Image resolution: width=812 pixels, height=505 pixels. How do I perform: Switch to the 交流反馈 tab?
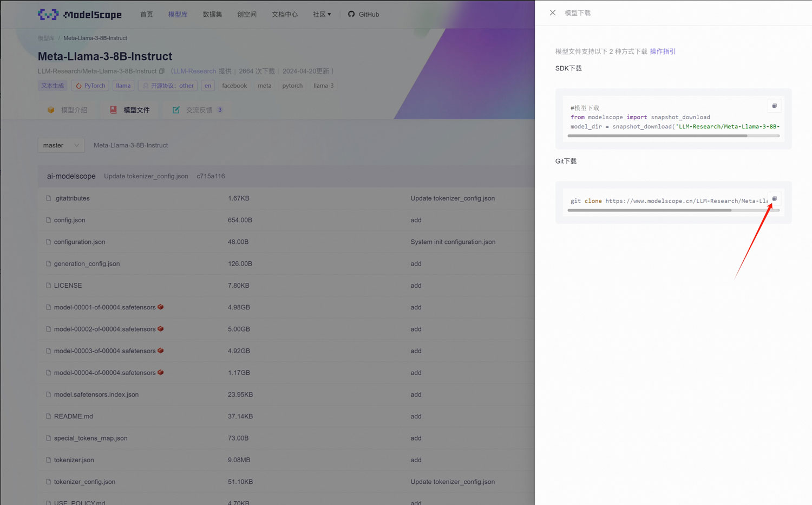pyautogui.click(x=197, y=110)
